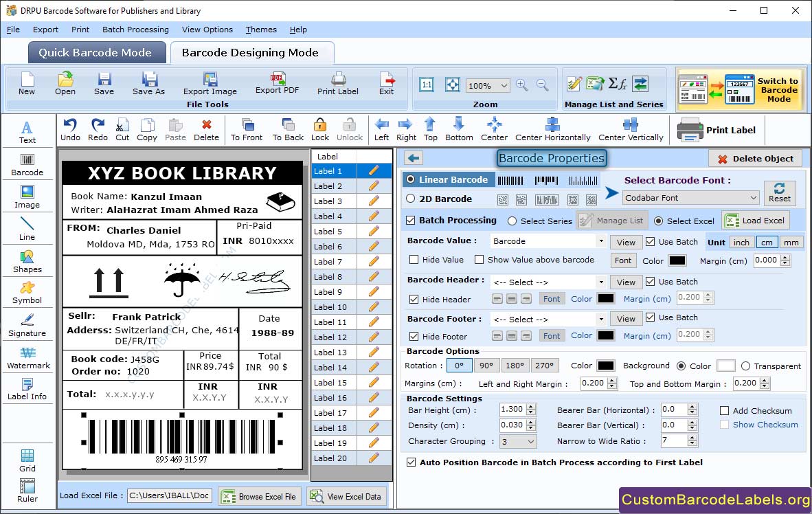812x514 pixels.
Task: Open the Batch Processing menu
Action: [135, 30]
